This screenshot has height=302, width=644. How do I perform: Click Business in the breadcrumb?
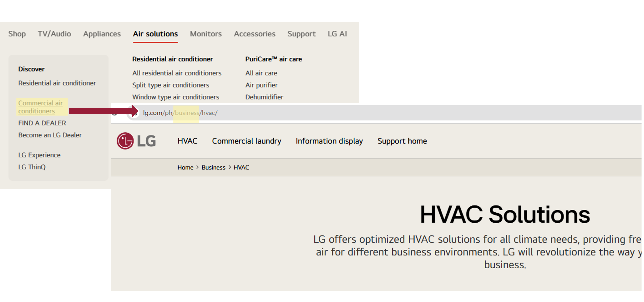(213, 167)
